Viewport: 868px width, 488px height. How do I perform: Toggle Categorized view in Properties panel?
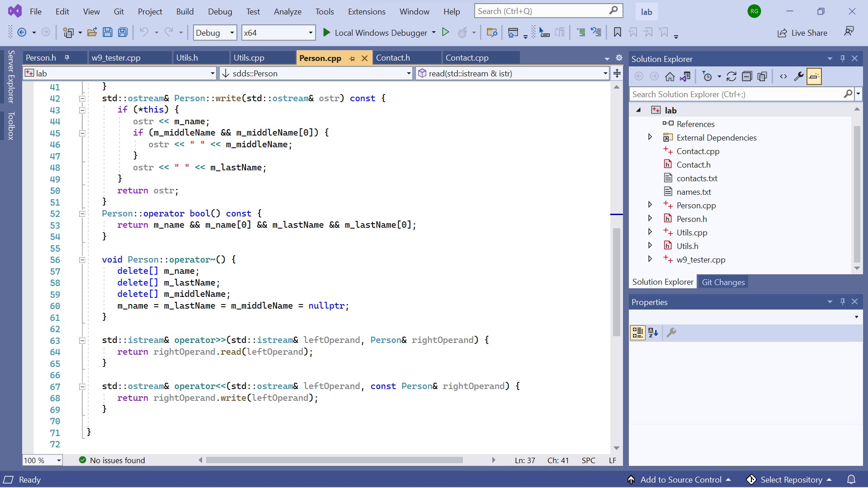637,333
